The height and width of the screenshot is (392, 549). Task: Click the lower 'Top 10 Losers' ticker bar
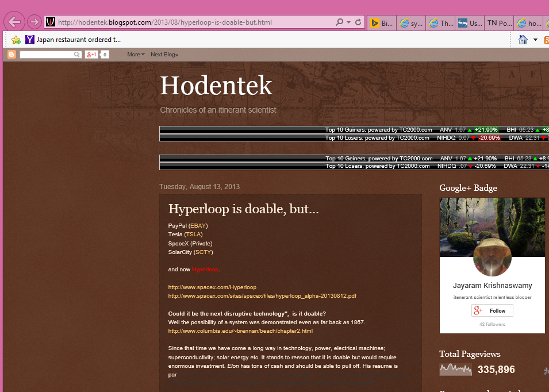tap(354, 166)
